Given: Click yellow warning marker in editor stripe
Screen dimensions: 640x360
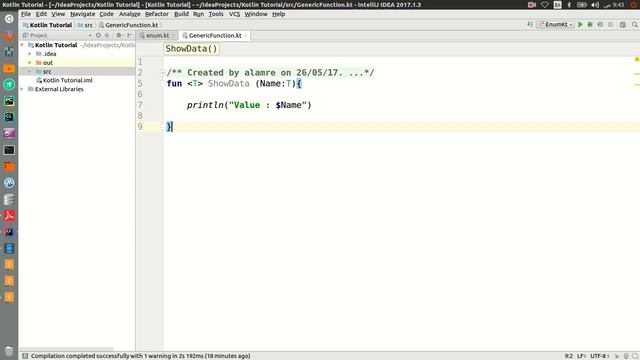Looking at the screenshot, I should coord(637,60).
